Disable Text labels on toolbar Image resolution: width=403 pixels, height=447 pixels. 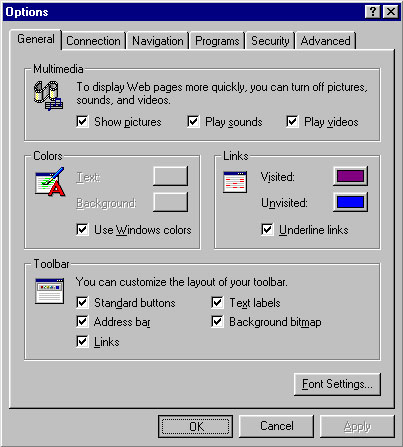pos(217,302)
